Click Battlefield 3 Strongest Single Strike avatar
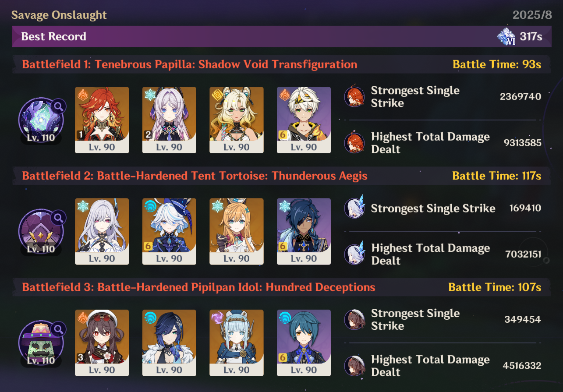Image resolution: width=563 pixels, height=392 pixels. point(353,320)
